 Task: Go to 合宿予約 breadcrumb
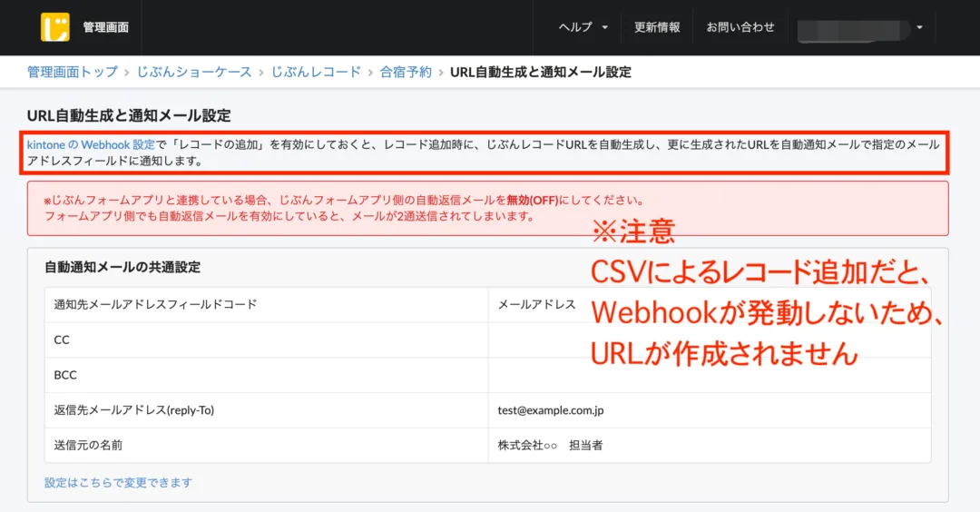click(x=406, y=72)
